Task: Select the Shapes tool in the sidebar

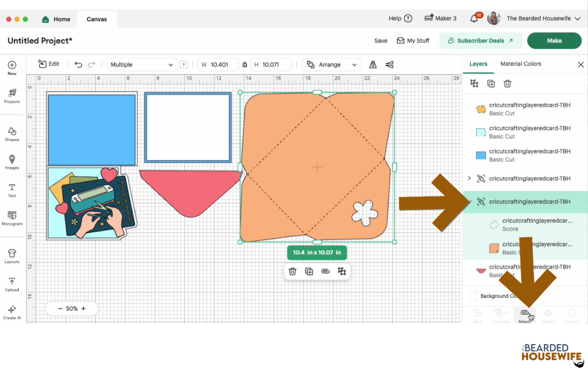Action: (x=12, y=133)
